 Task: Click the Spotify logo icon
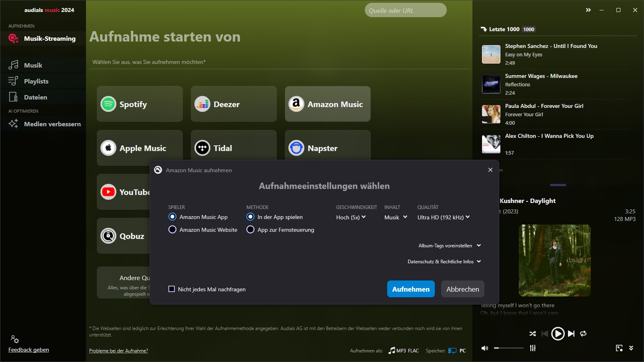108,104
